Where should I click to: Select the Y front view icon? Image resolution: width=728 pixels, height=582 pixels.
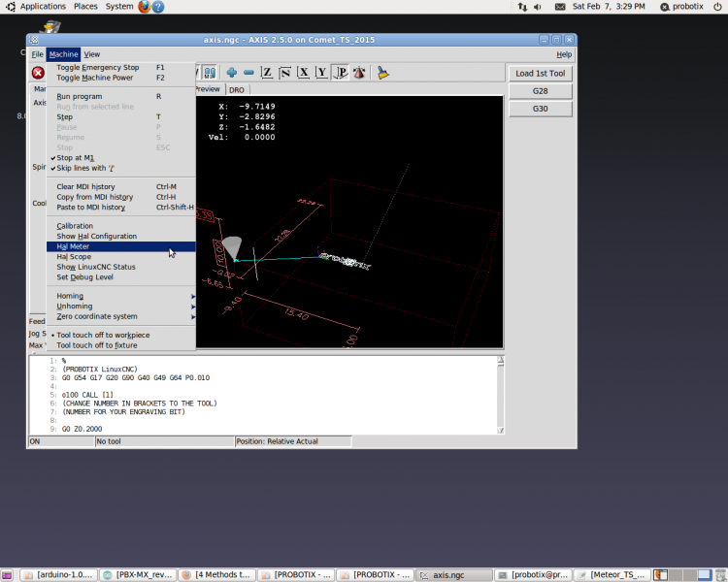click(x=321, y=73)
